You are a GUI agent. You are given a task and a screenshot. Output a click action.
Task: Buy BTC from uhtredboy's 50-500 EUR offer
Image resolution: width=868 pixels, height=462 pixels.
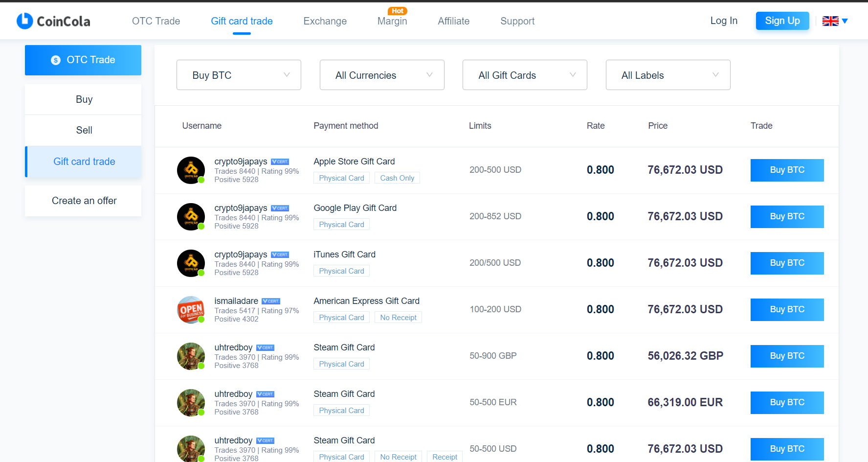point(787,403)
